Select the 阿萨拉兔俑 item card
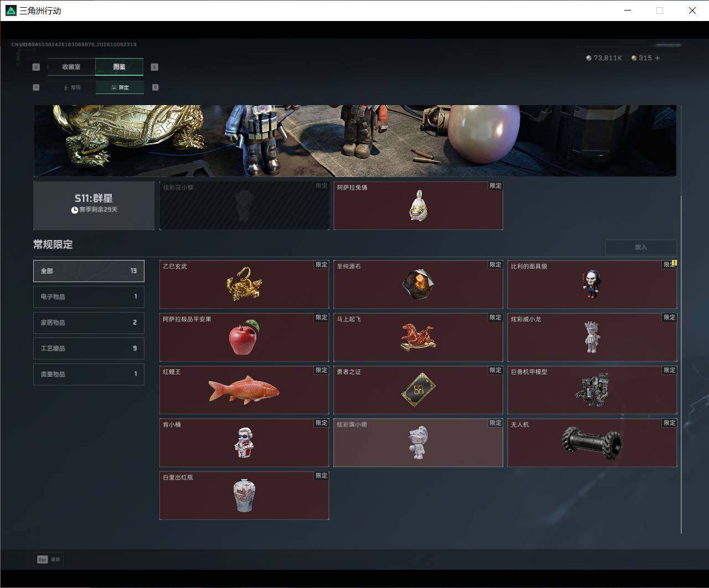709x588 pixels. pyautogui.click(x=418, y=206)
